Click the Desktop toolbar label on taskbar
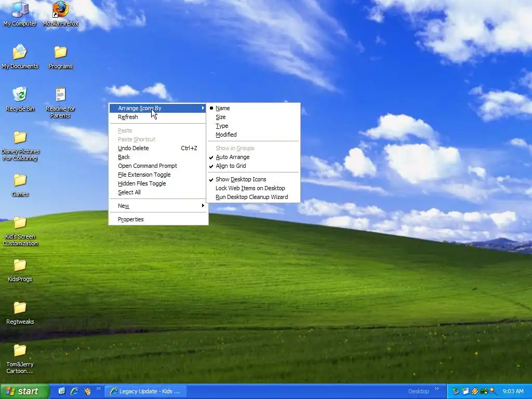This screenshot has height=399, width=532. pos(418,391)
